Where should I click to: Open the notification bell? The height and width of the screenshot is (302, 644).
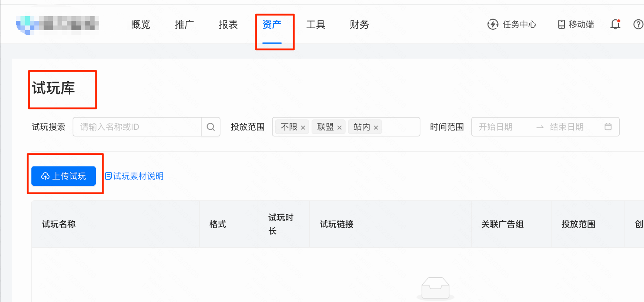coord(615,24)
